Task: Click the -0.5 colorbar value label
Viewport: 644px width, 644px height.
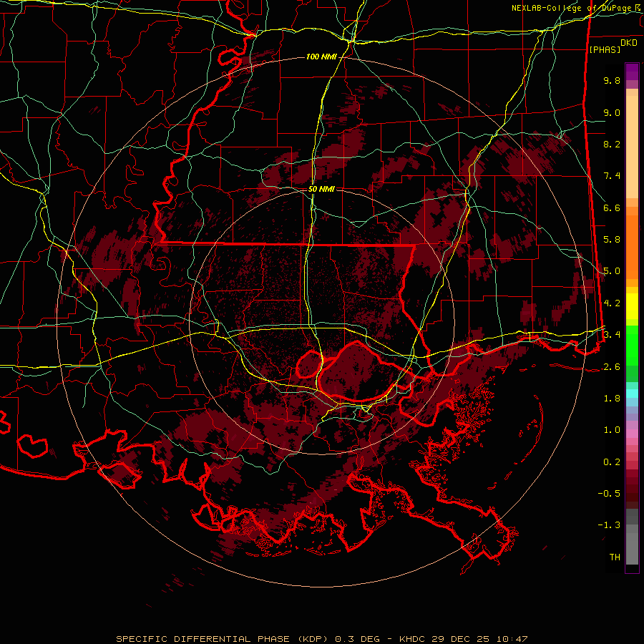Action: click(x=609, y=494)
